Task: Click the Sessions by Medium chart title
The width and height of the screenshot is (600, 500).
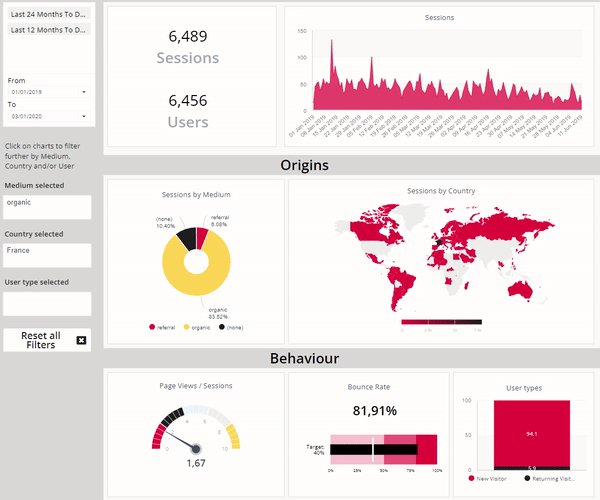Action: (196, 194)
